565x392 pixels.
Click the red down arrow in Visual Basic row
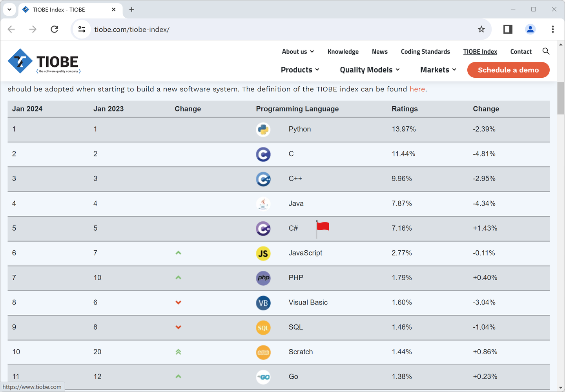(179, 303)
